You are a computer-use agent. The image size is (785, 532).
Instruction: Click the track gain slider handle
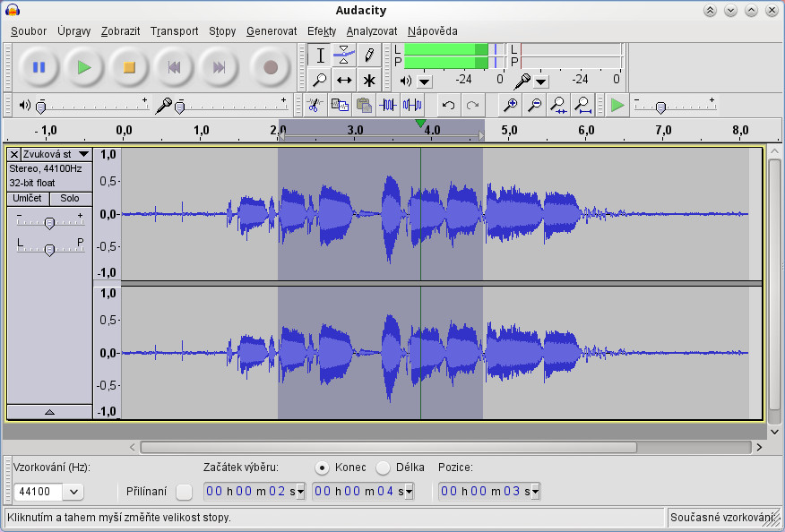[x=49, y=223]
